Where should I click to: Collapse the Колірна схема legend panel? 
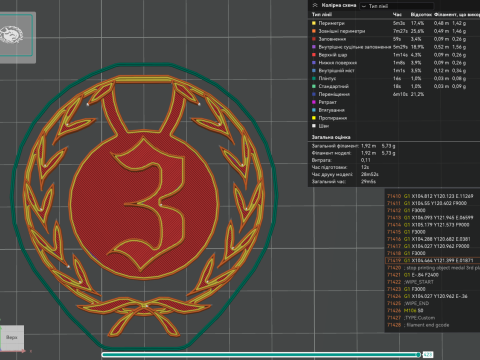(x=315, y=5)
